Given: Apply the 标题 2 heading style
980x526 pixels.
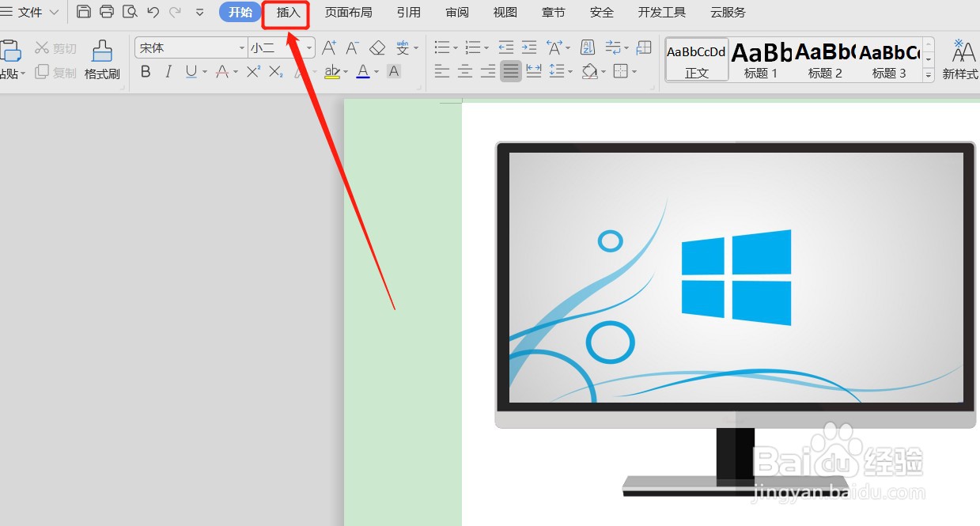Looking at the screenshot, I should click(825, 60).
